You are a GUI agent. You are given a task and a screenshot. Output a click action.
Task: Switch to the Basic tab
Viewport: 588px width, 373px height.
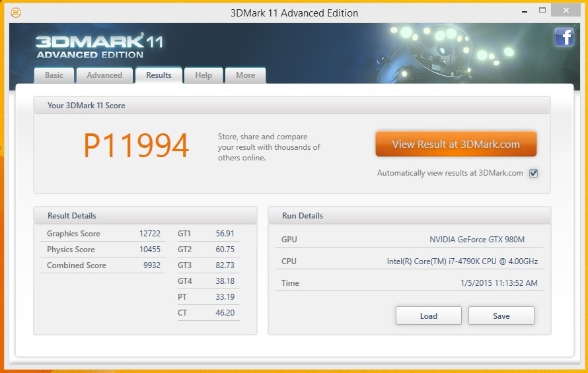[x=54, y=75]
